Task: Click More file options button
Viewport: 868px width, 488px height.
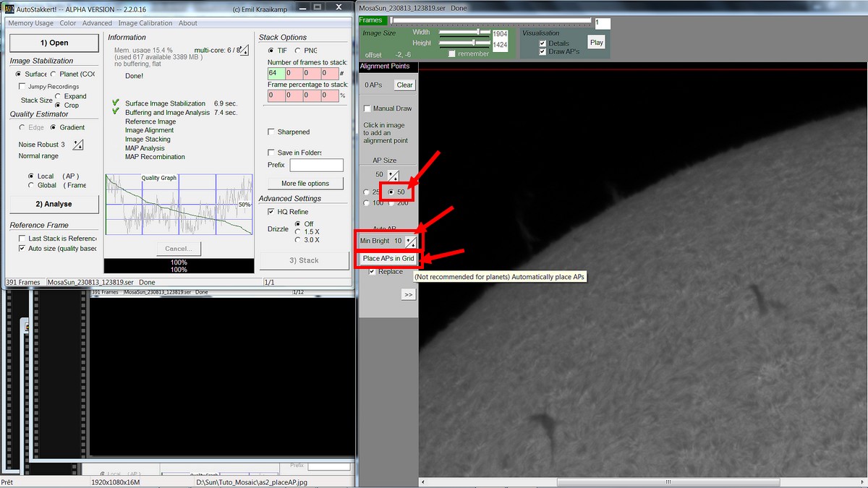Action: 305,184
